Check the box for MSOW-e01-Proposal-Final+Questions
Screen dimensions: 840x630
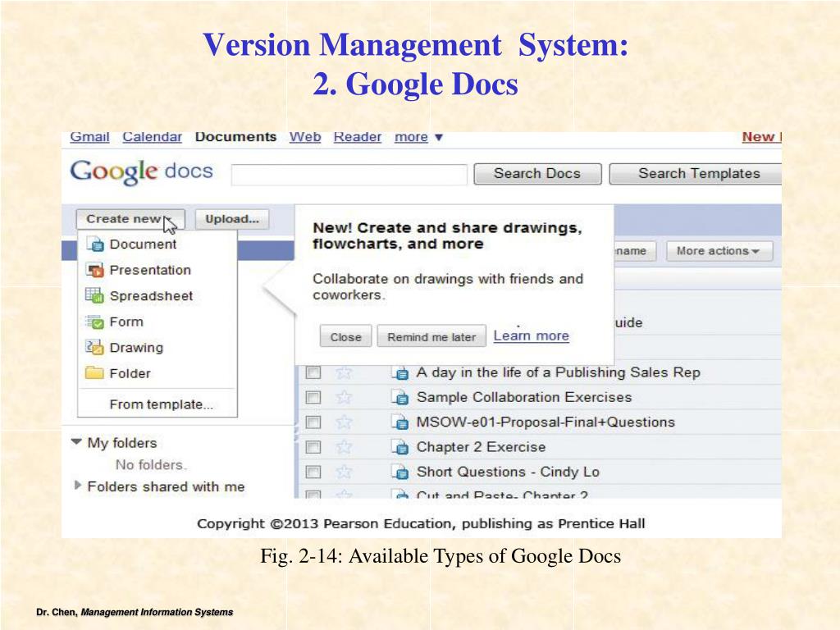coord(313,422)
